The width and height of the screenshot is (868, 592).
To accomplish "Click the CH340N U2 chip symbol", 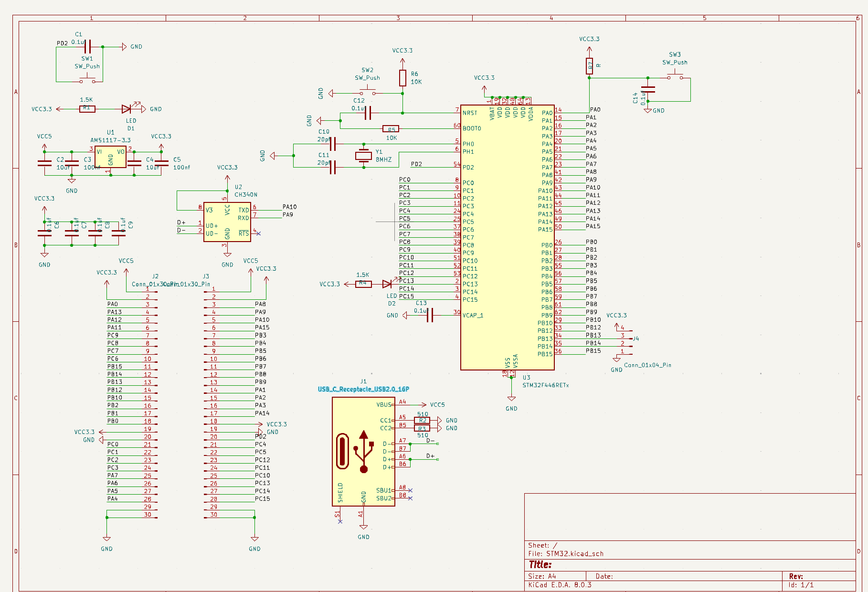I will 227,222.
